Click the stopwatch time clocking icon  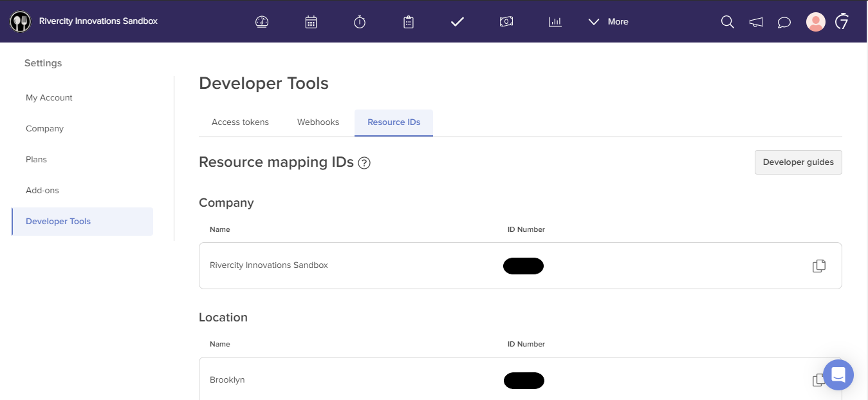(360, 22)
